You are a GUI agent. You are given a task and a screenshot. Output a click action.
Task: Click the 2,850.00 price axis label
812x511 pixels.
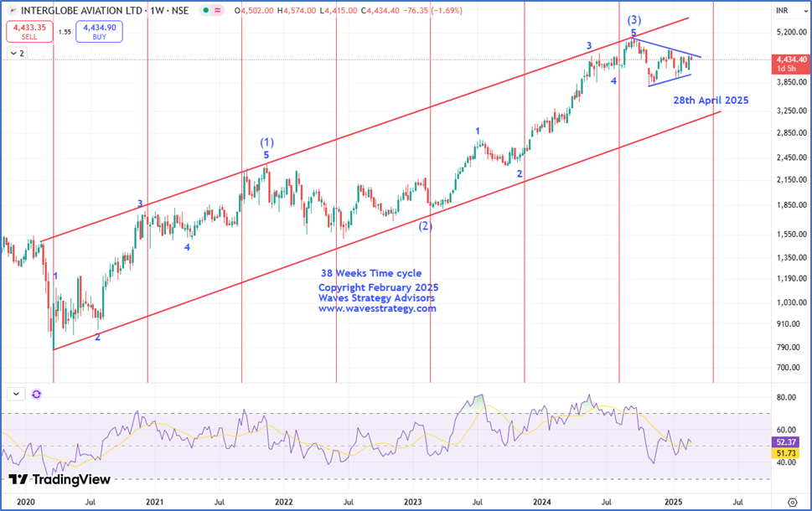coord(792,133)
